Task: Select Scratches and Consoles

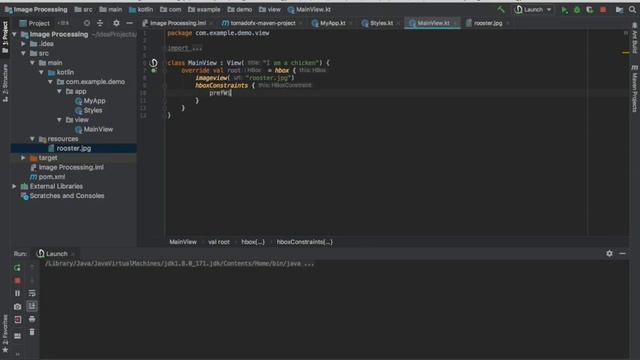Action: coord(67,196)
